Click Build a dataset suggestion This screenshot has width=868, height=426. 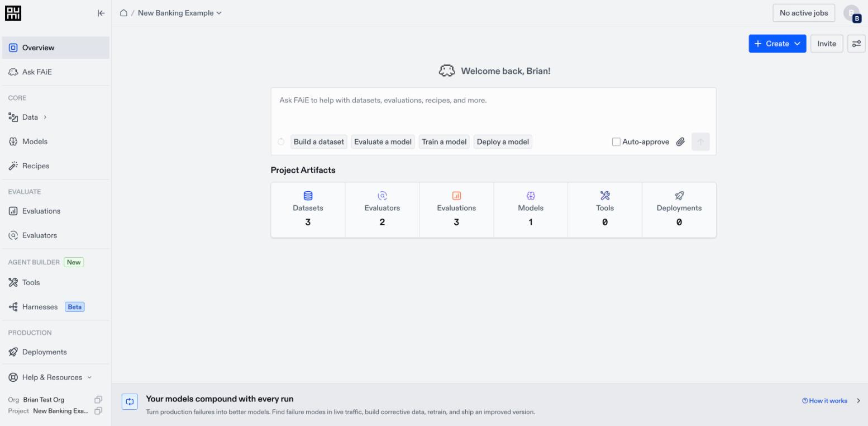click(x=319, y=142)
